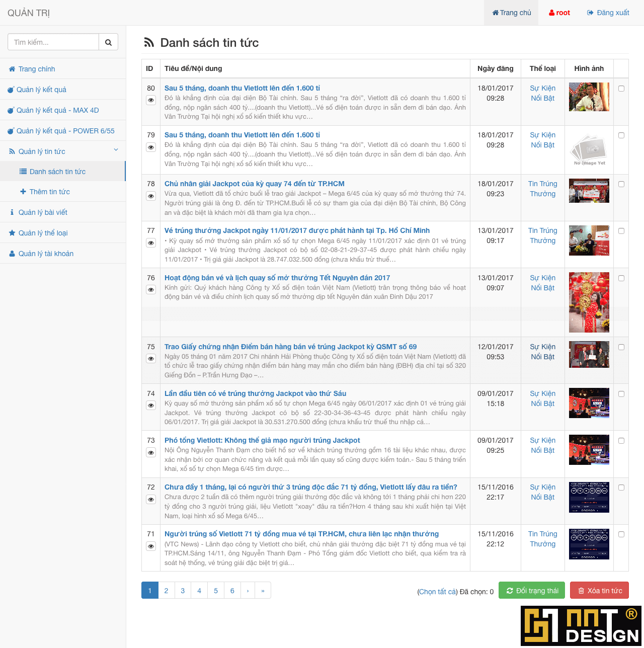Click the Chọn tất cả link
This screenshot has height=648, width=644.
click(437, 592)
